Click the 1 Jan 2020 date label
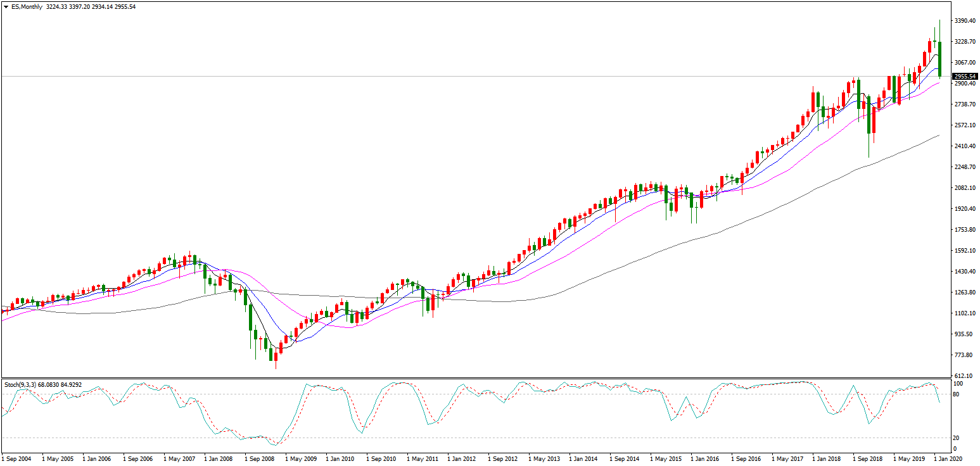 (x=948, y=458)
